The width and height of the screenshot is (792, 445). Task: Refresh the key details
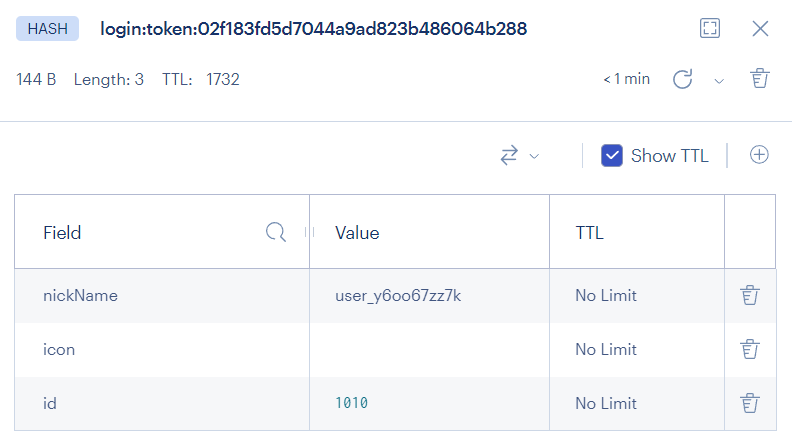682,79
